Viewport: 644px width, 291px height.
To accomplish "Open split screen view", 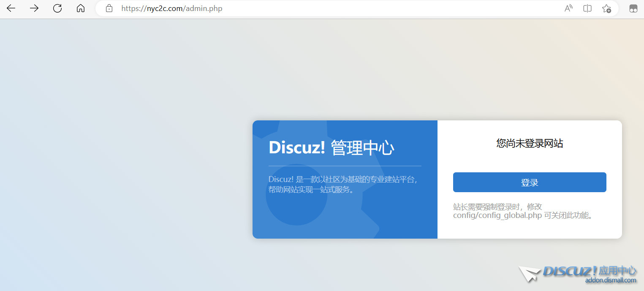I will [587, 8].
